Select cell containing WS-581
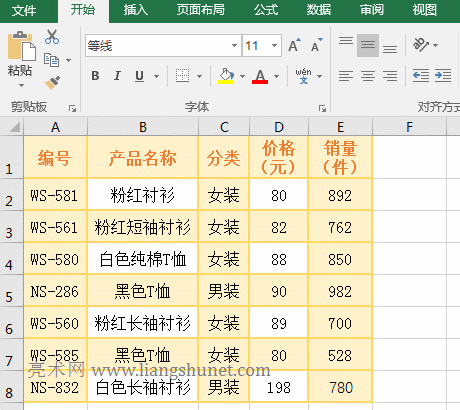This screenshot has width=460, height=410. [x=55, y=195]
